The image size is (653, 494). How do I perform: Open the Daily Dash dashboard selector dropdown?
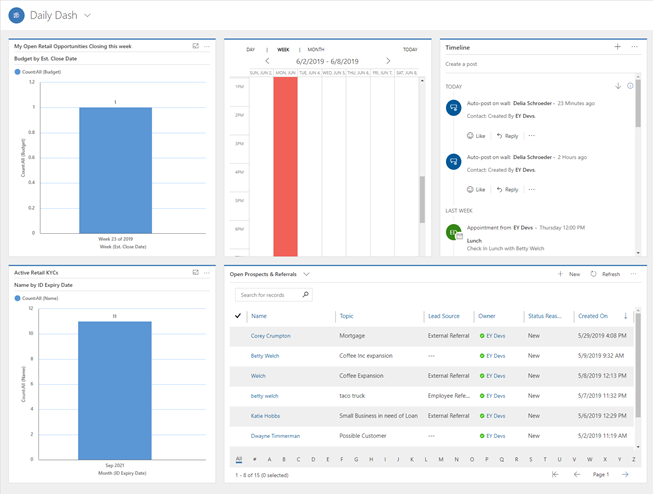(x=88, y=16)
